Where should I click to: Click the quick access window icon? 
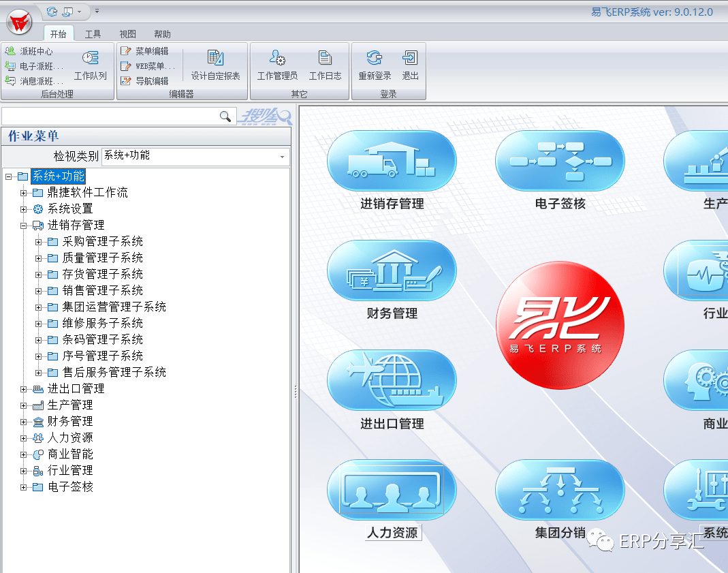(x=68, y=11)
